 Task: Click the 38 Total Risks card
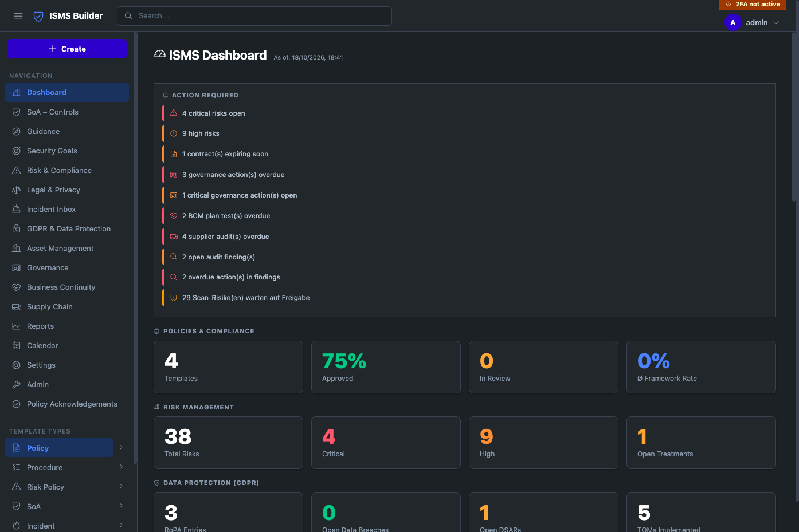[228, 443]
